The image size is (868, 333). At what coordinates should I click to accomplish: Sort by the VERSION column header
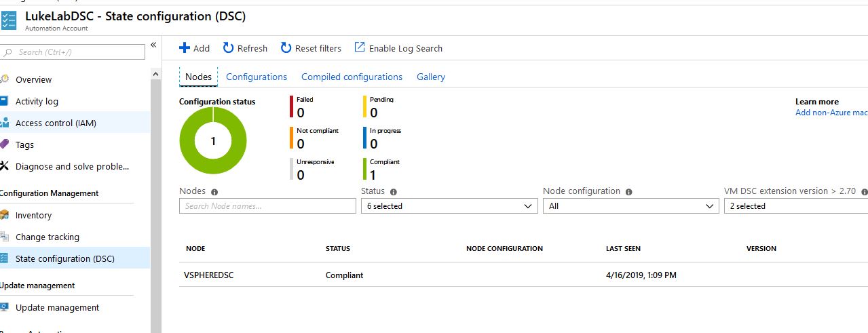pyautogui.click(x=761, y=249)
